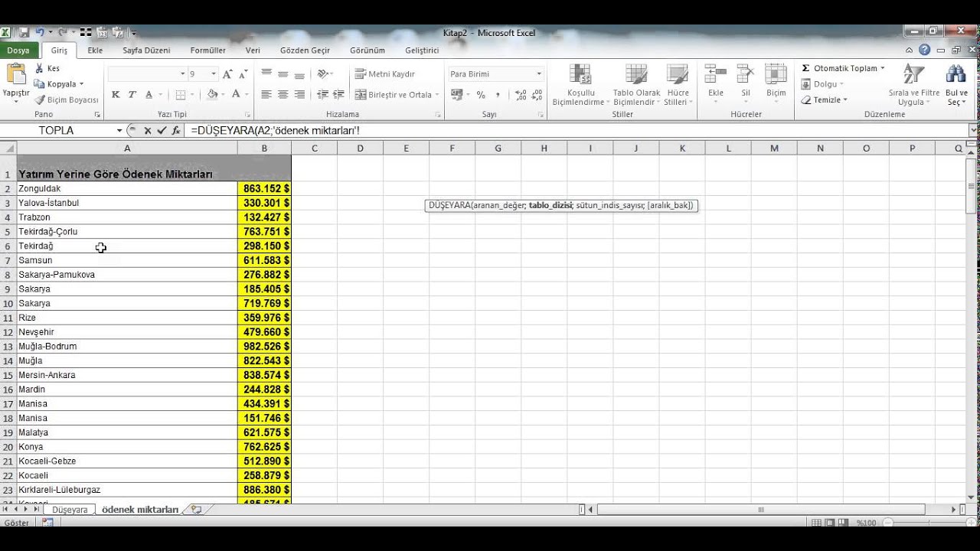
Task: Click the Sil delete cells icon
Action: (745, 75)
